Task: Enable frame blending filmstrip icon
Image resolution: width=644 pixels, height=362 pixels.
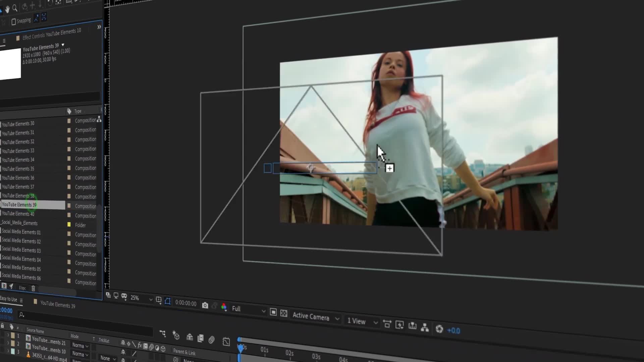Action: click(x=201, y=339)
